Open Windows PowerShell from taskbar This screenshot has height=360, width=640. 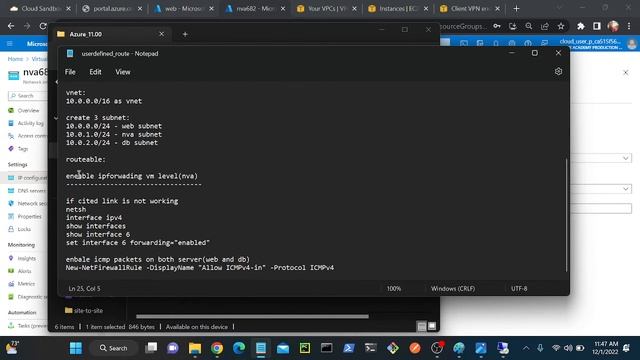pos(349,348)
